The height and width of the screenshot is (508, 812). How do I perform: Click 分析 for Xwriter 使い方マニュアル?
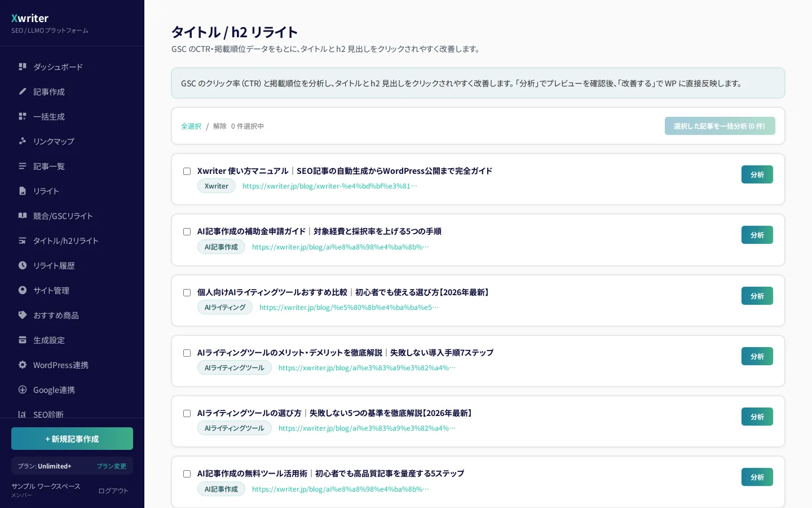tap(757, 174)
